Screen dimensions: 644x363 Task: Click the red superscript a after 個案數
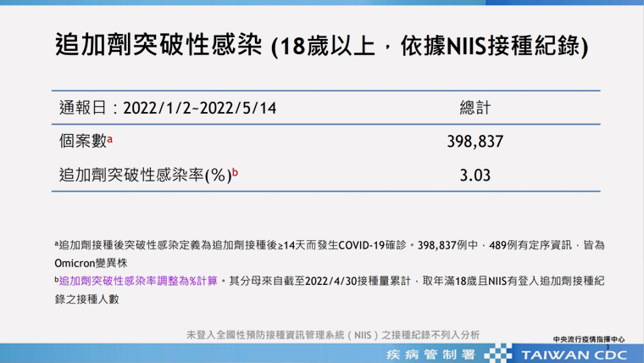(x=109, y=140)
